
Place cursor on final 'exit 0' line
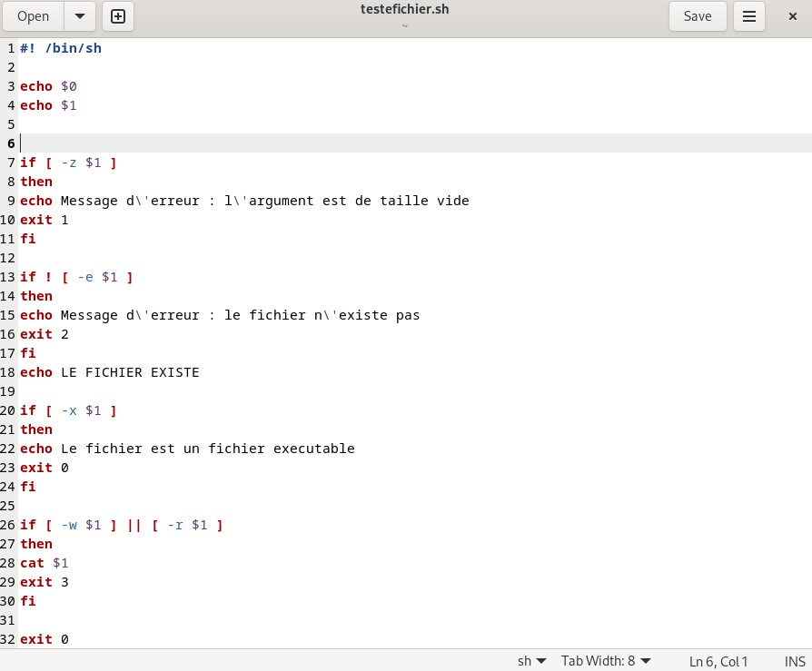44,639
